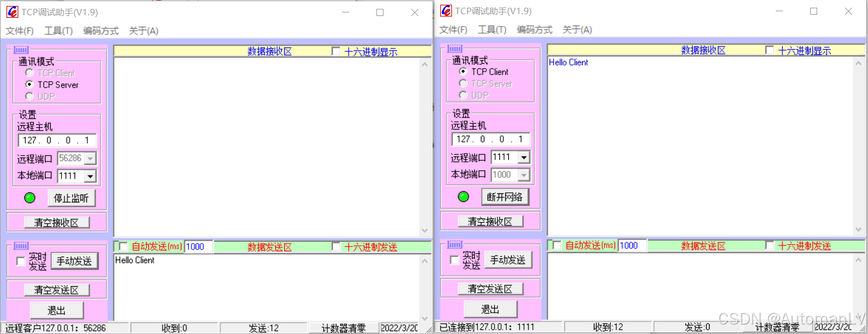Screen dimensions: 868x334
Task: Open 关于(A) menu in right window
Action: coord(577,30)
